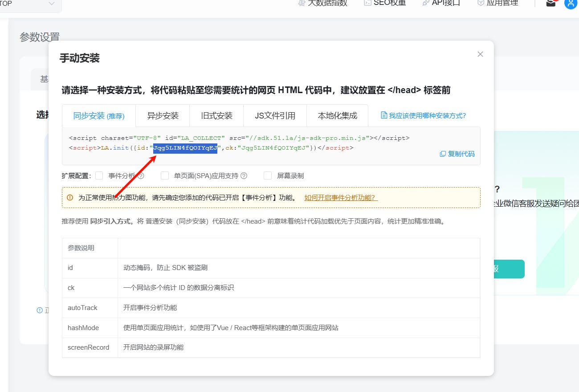Click the 应用管理 cube icon

[481, 3]
